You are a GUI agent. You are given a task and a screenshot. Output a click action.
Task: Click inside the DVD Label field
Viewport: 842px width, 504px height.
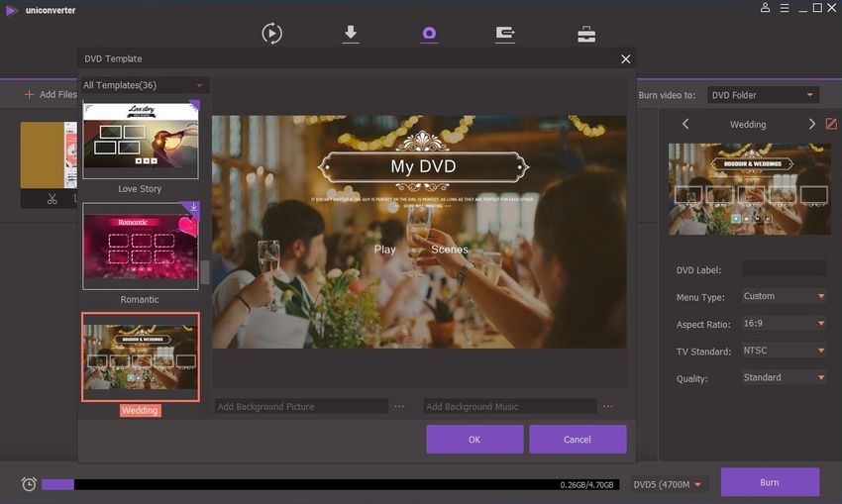click(784, 269)
